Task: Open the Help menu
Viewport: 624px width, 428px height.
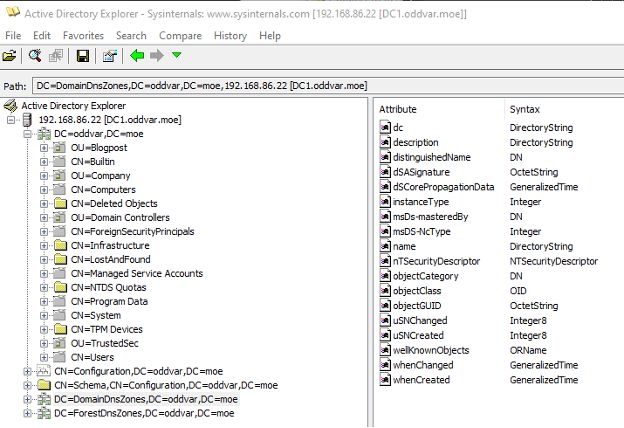Action: 270,35
